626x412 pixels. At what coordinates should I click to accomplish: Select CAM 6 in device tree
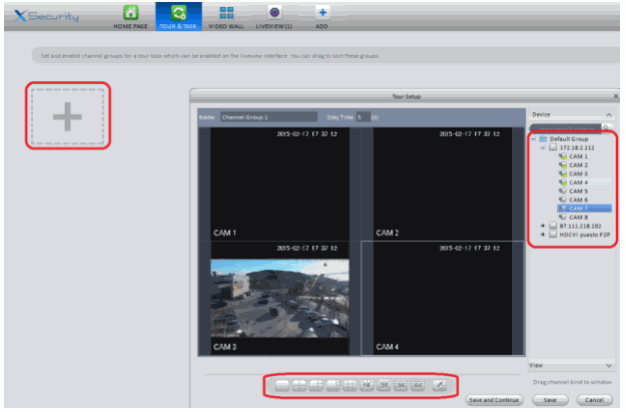tap(578, 200)
